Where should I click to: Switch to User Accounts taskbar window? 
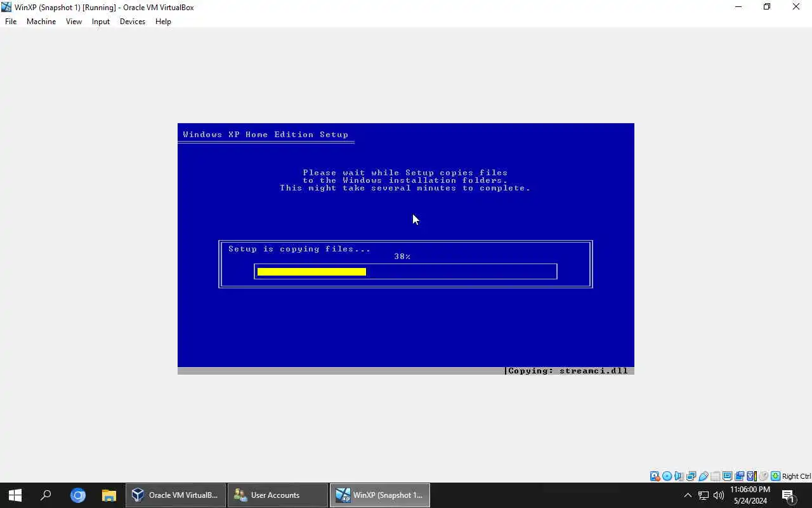[x=278, y=495]
